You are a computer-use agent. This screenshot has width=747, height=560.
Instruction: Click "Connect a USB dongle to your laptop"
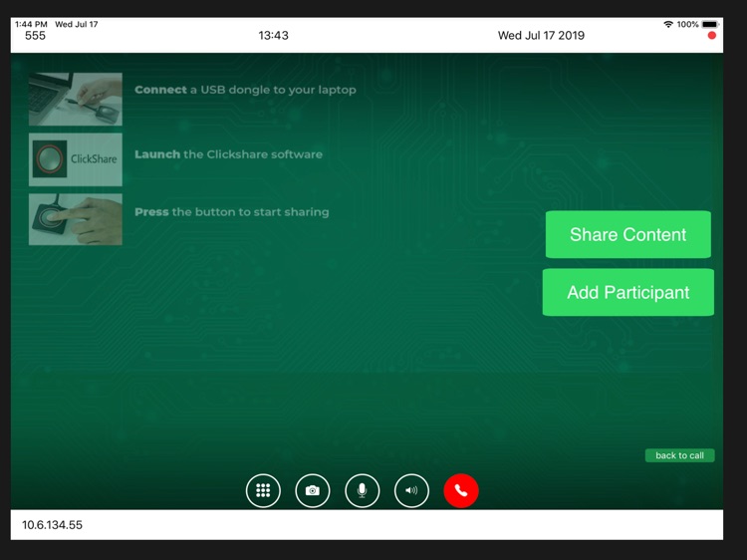tap(245, 90)
